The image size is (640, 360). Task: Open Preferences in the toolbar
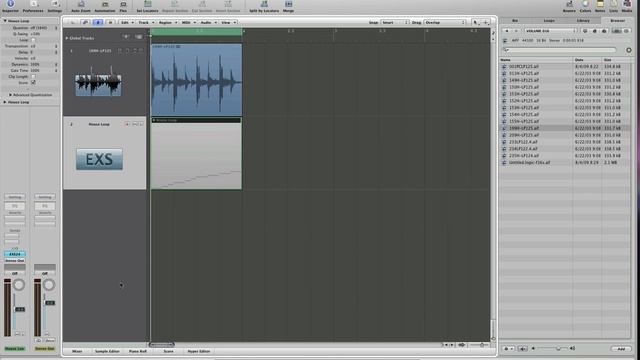[33, 6]
